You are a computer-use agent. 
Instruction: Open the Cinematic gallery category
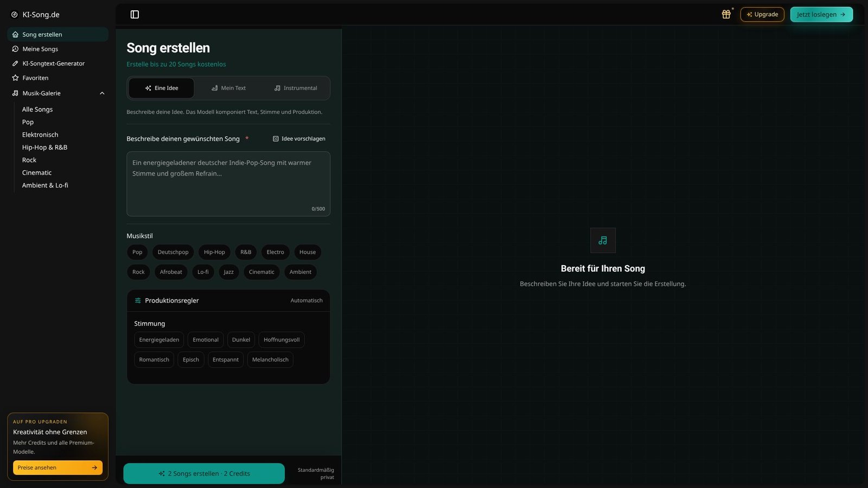(37, 172)
